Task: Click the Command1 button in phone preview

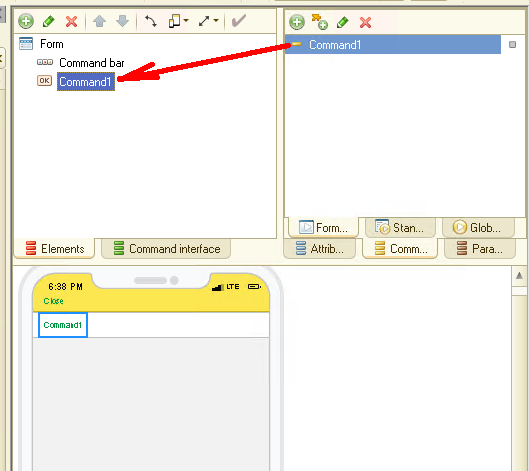Action: (x=63, y=325)
